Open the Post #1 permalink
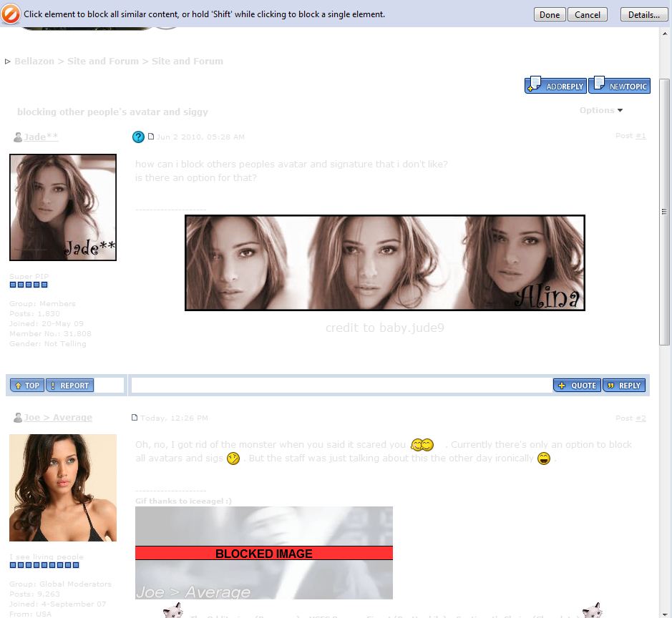 click(x=641, y=136)
